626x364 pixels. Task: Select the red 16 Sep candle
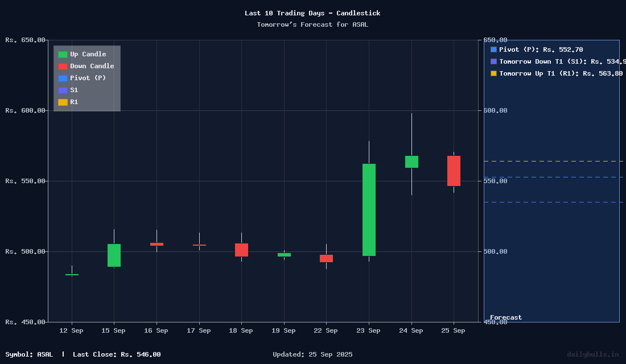156,244
